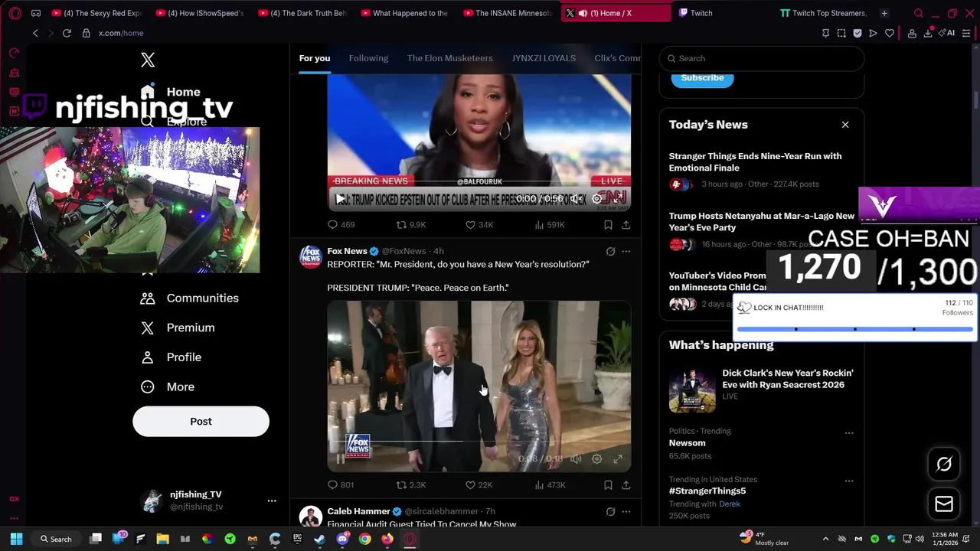The image size is (980, 551).
Task: Open Opera easy setup sliders icon
Action: point(966,33)
